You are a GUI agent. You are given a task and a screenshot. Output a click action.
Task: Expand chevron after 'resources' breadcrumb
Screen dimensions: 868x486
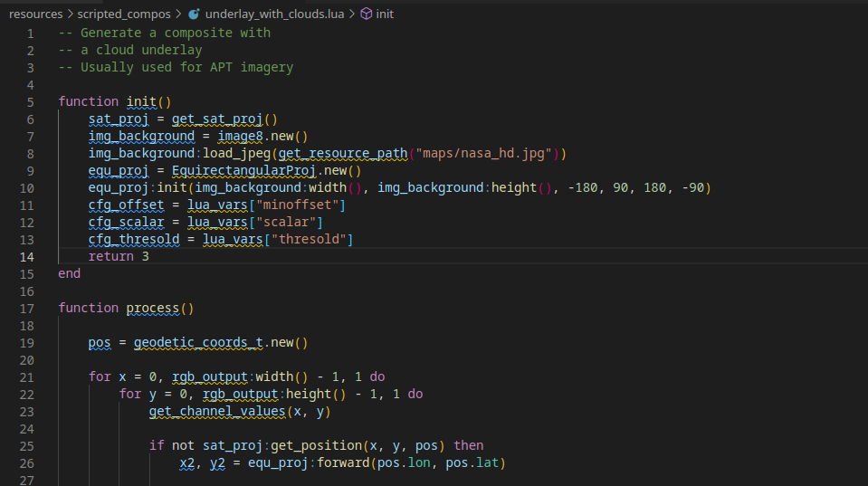point(71,14)
